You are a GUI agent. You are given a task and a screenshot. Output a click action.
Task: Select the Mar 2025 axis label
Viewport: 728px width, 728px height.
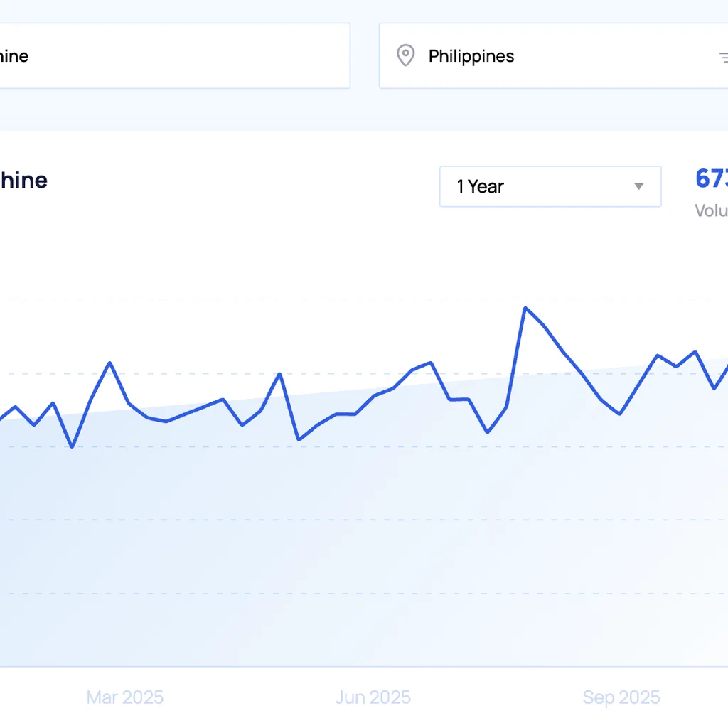(x=124, y=697)
